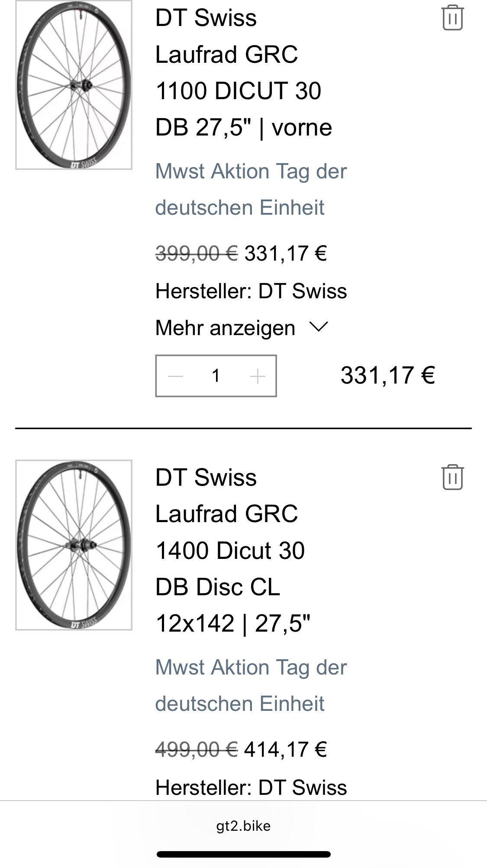Click the crossed-out 399,00 € price
This screenshot has width=487, height=868.
point(197,254)
